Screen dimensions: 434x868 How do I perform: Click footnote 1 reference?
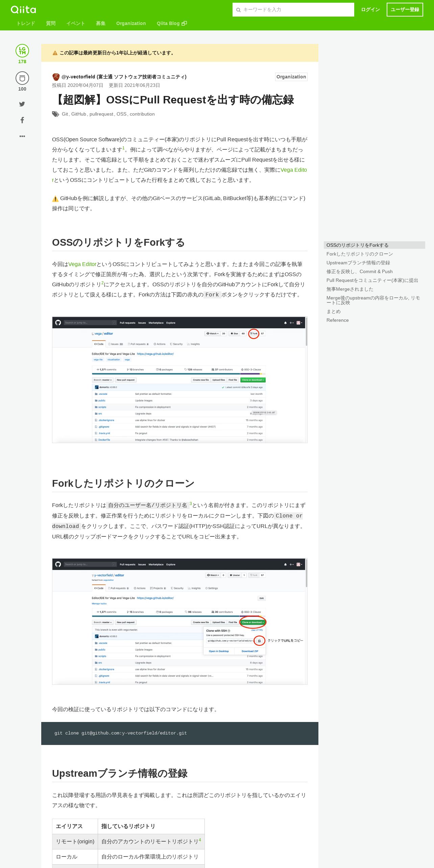[123, 148]
